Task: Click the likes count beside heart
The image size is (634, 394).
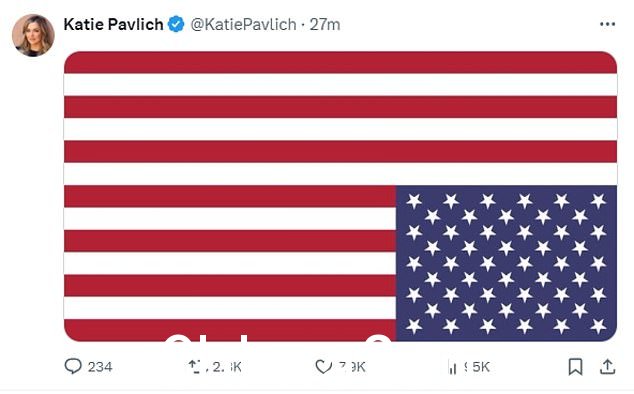Action: tap(352, 367)
